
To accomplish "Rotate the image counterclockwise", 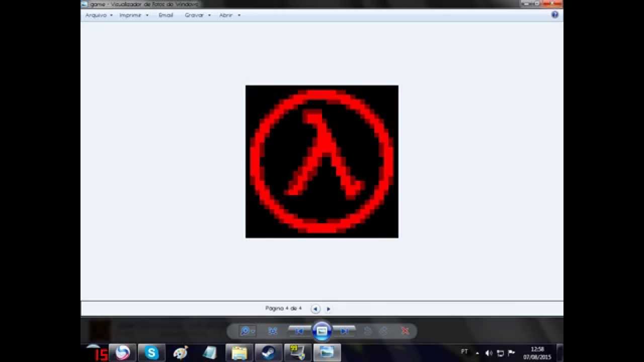I will 367,331.
